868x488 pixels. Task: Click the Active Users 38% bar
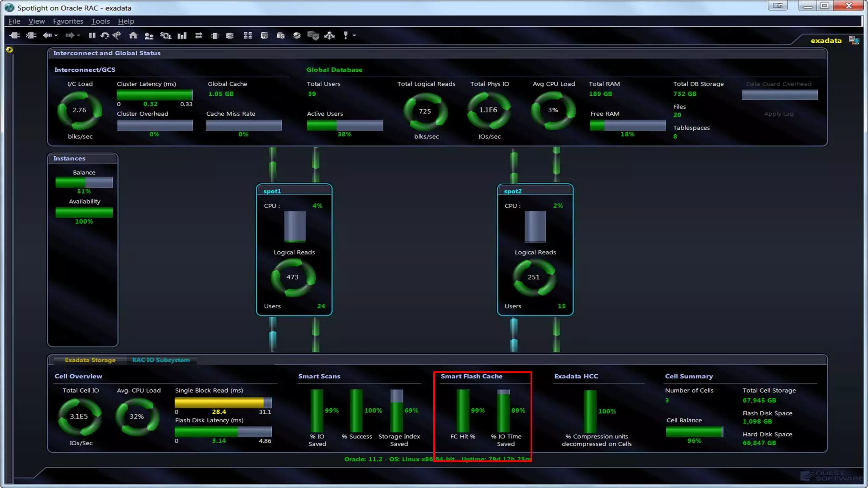(345, 125)
